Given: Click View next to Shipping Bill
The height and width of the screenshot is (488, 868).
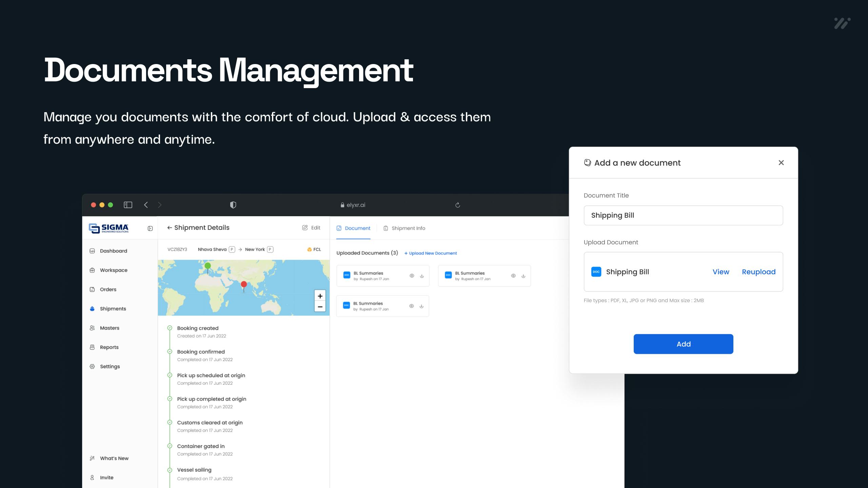Looking at the screenshot, I should click(x=721, y=271).
